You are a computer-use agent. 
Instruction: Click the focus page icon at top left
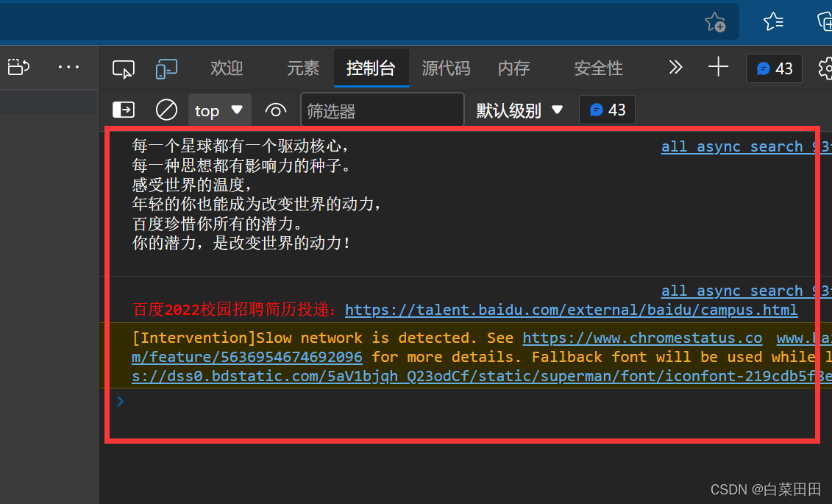[x=18, y=67]
